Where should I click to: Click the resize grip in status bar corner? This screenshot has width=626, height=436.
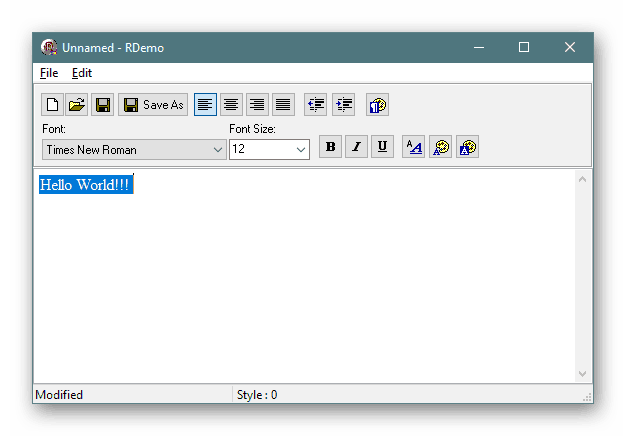click(587, 397)
